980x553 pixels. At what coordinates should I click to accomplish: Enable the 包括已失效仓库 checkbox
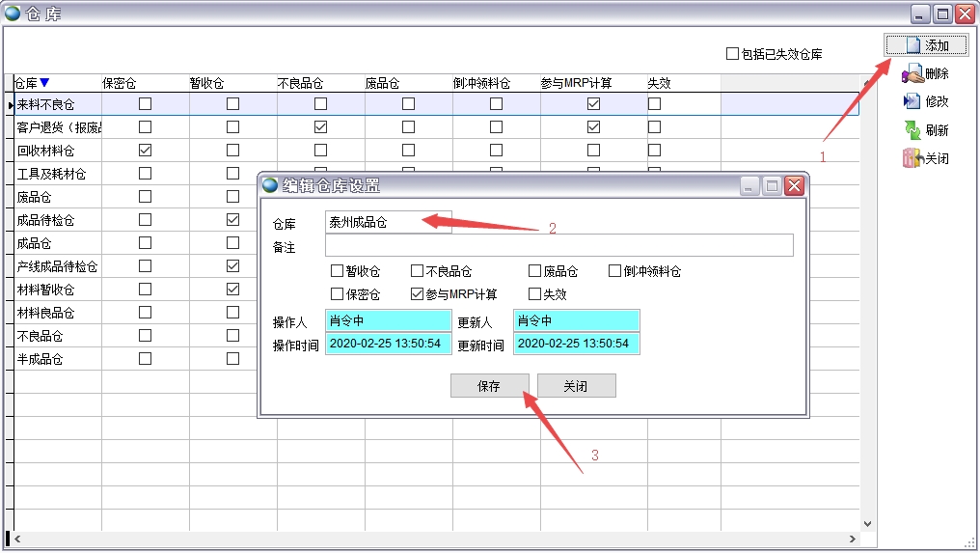732,54
